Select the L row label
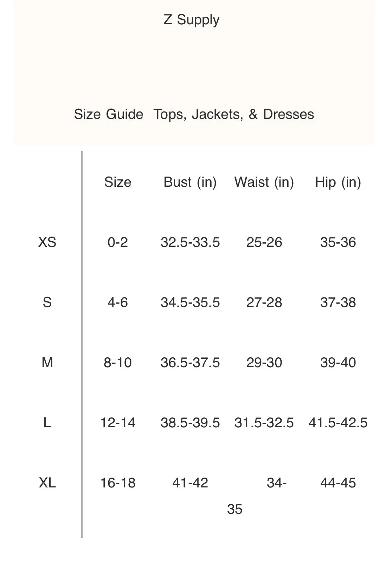 coord(47,422)
